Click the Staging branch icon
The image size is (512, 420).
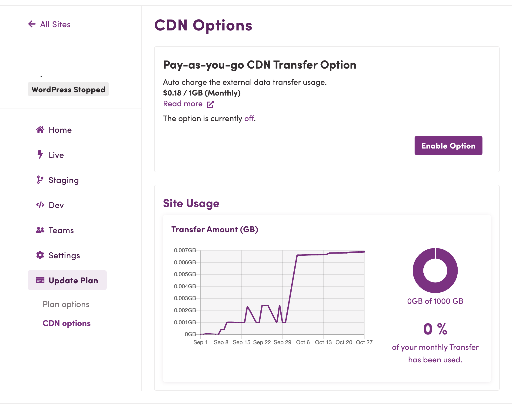pos(40,180)
